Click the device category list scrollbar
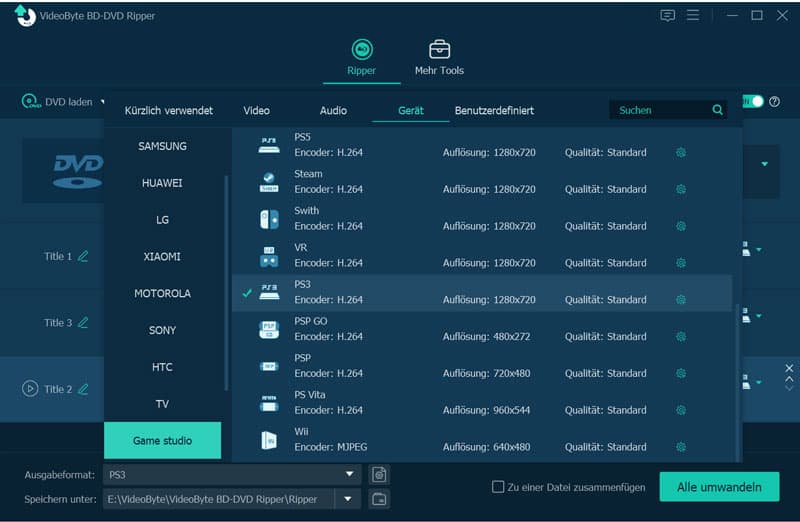 click(226, 283)
